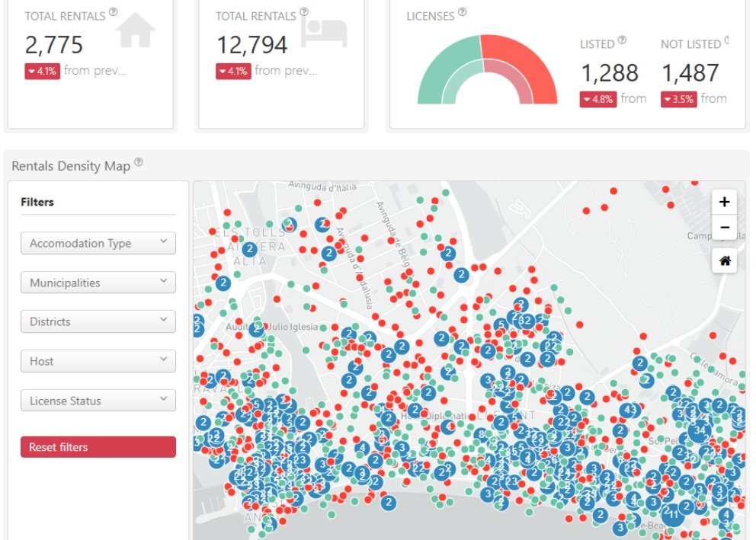Screen dimensions: 756x540
Task: Zoom in on the map
Action: pyautogui.click(x=724, y=202)
